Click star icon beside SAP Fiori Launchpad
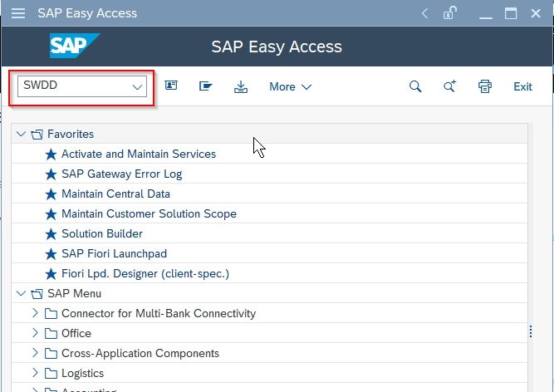This screenshot has height=392, width=554. 51,253
